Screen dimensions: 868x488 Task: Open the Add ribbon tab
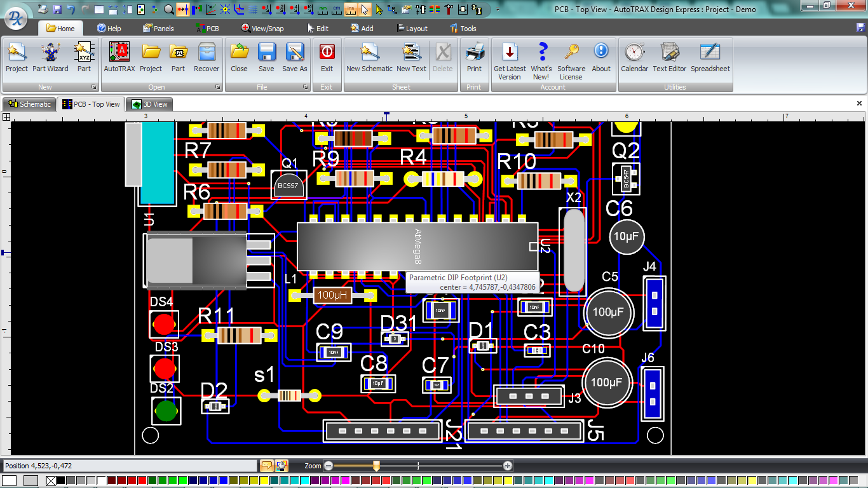pyautogui.click(x=362, y=29)
